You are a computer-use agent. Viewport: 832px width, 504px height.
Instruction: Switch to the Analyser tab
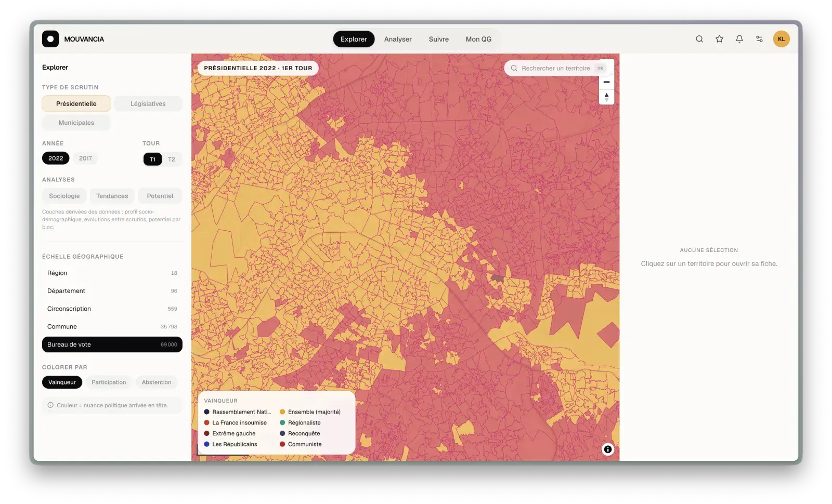[398, 39]
